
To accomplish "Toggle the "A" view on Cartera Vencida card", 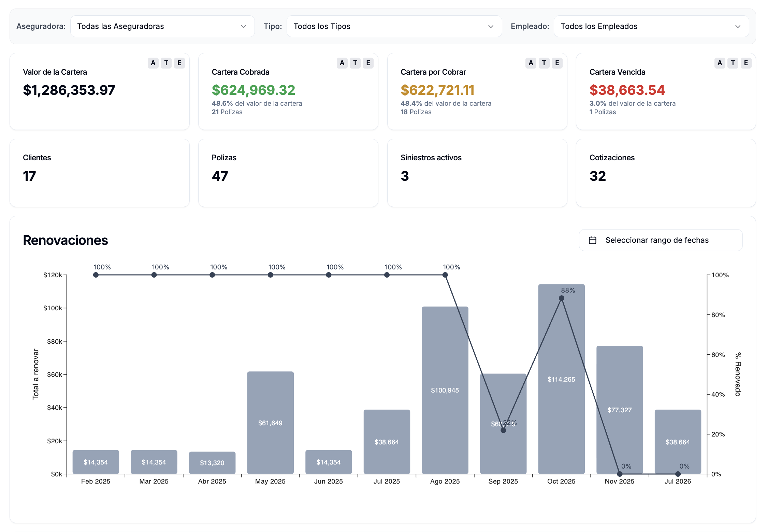I will coord(720,63).
